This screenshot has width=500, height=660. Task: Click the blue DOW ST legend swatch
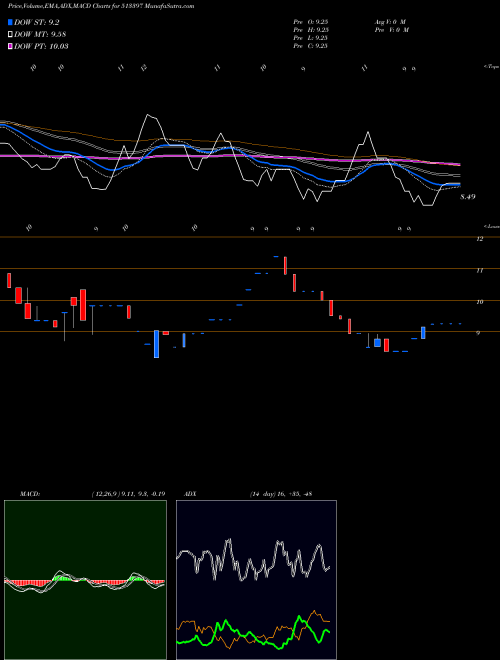[x=10, y=22]
